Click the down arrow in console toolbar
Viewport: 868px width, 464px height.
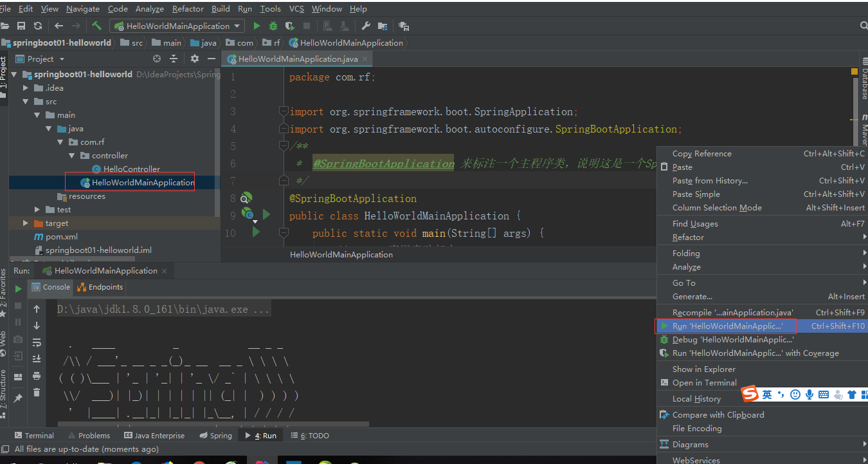[x=37, y=326]
